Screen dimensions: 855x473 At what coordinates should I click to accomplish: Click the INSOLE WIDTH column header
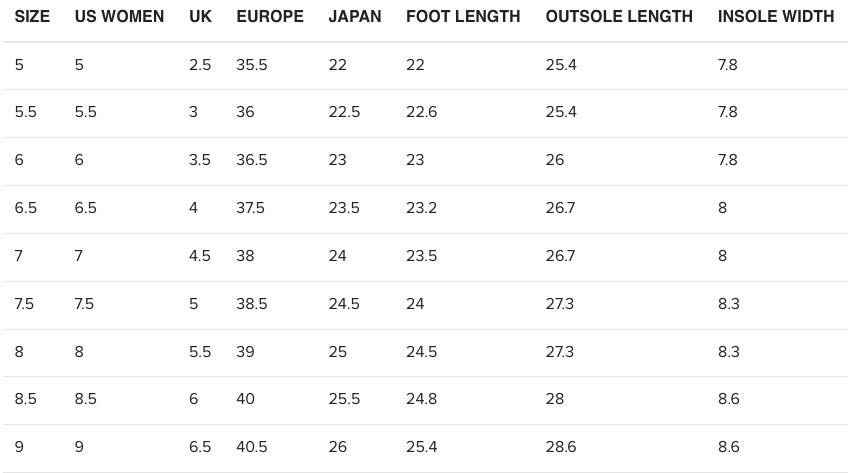pyautogui.click(x=776, y=17)
